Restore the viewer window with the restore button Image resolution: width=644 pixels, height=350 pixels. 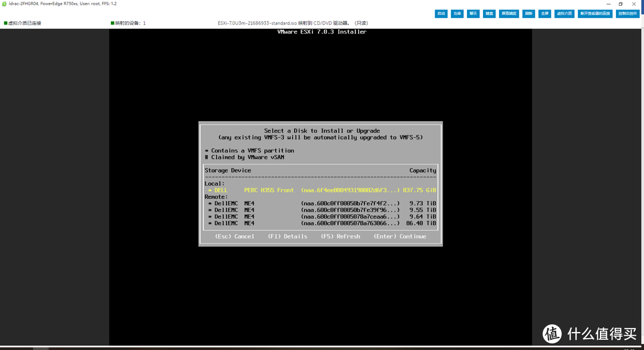point(621,4)
